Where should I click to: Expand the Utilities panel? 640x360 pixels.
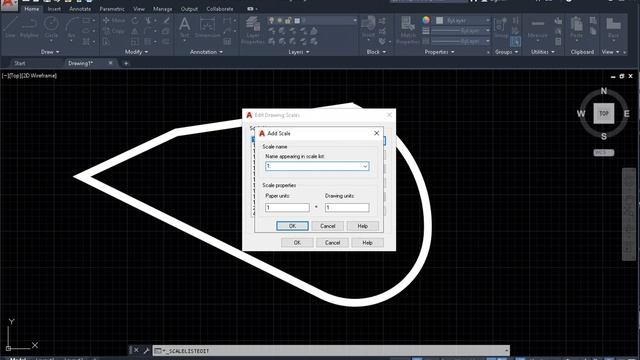[543, 52]
